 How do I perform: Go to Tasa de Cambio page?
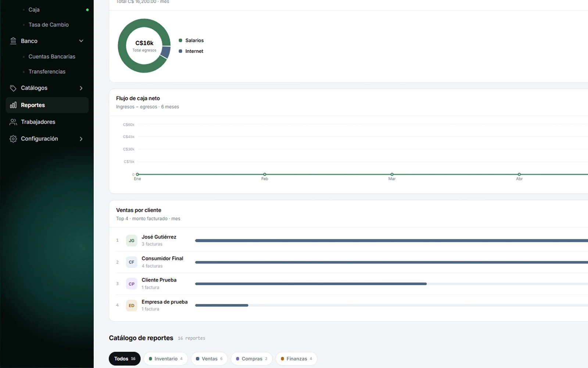[x=49, y=25]
